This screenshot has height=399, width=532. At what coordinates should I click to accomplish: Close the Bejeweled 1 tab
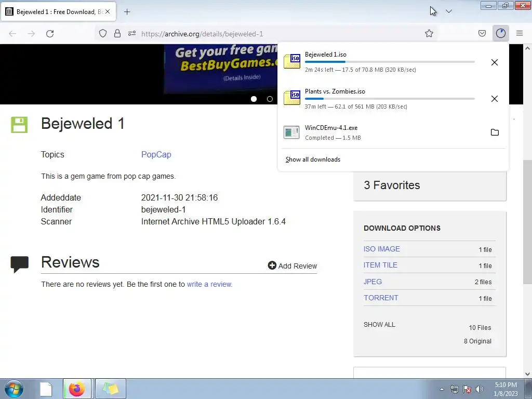(108, 11)
